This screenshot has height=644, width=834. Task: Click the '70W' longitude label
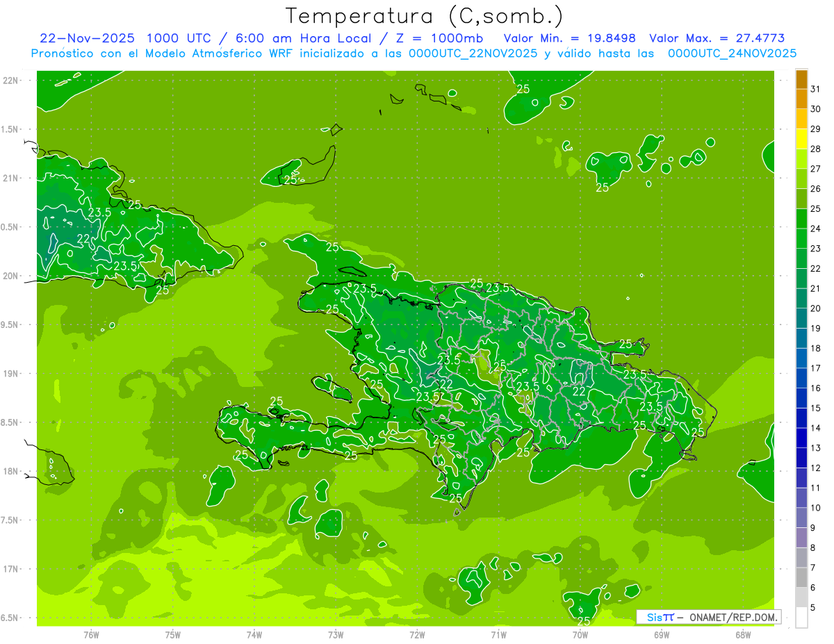tap(580, 634)
